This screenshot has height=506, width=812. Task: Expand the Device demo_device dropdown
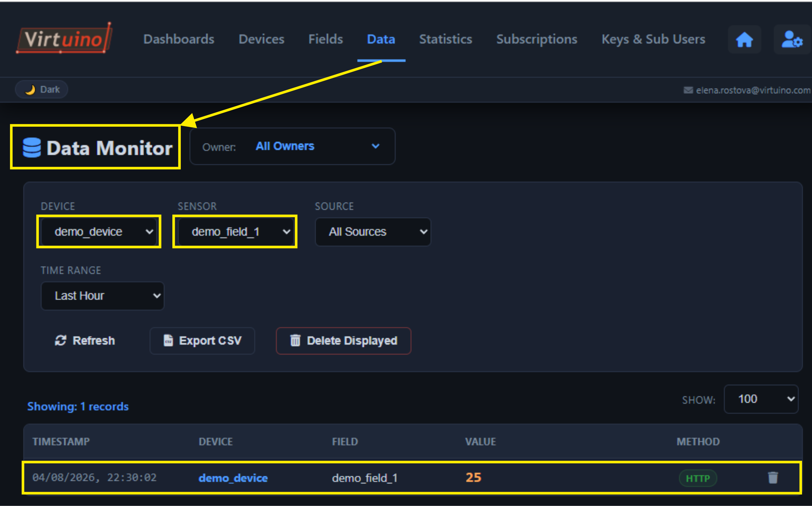pyautogui.click(x=99, y=232)
